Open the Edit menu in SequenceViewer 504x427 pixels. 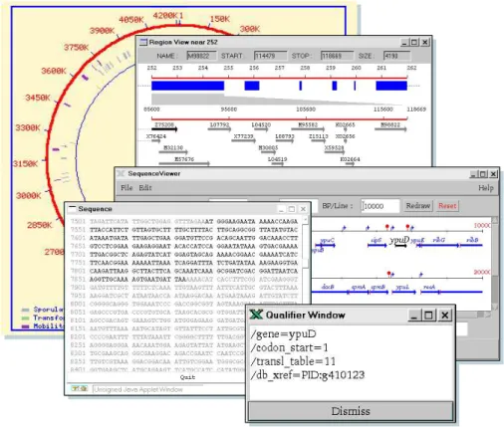(145, 188)
